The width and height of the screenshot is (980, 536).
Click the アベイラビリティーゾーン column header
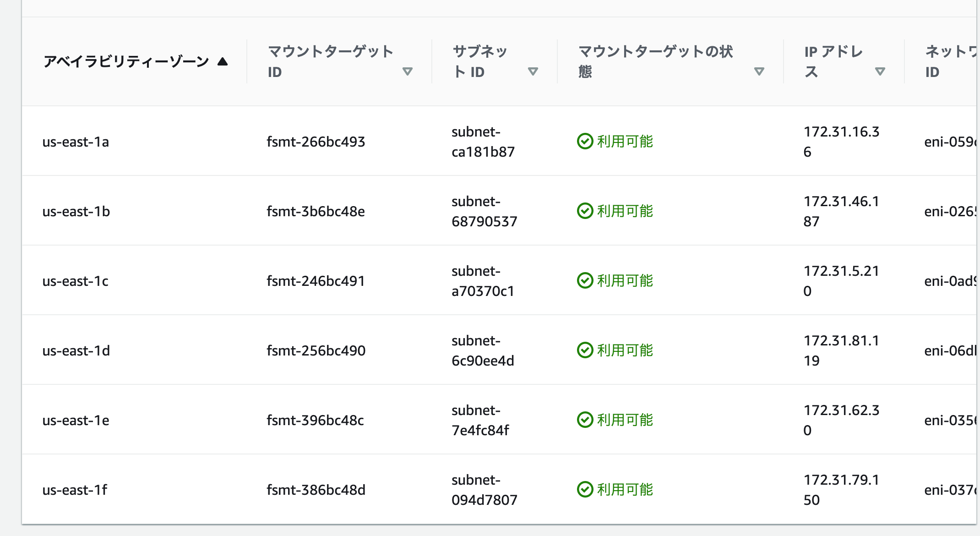[126, 61]
